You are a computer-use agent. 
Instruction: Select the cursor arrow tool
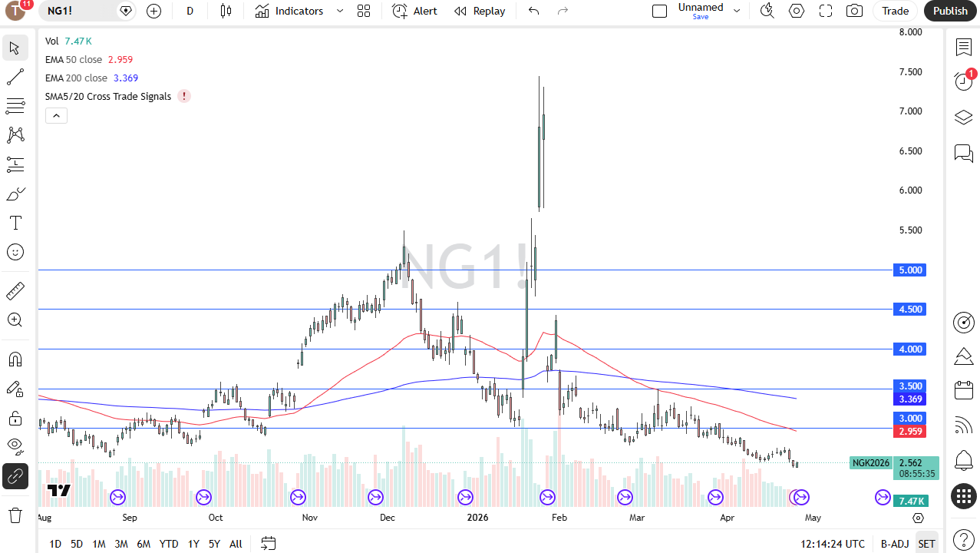[15, 48]
